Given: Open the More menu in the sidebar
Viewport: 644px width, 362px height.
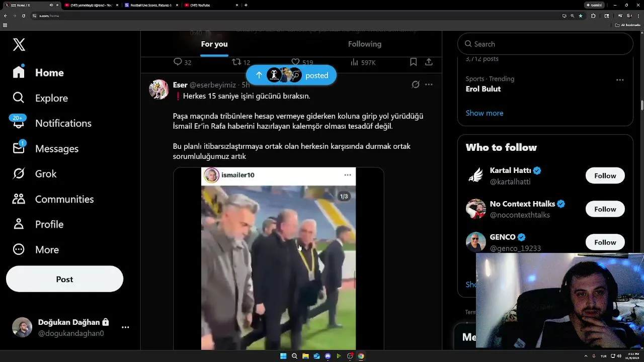Looking at the screenshot, I should (x=35, y=249).
